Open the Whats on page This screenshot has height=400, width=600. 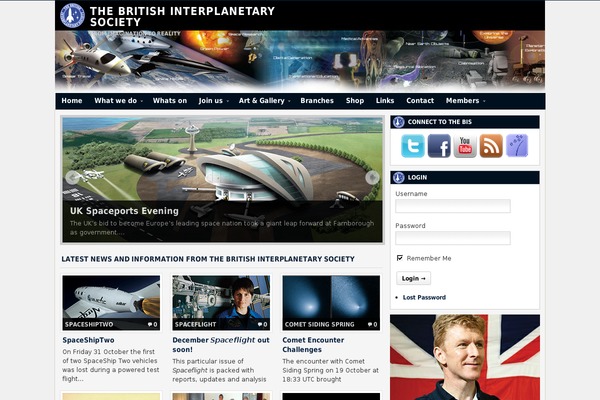coord(170,101)
